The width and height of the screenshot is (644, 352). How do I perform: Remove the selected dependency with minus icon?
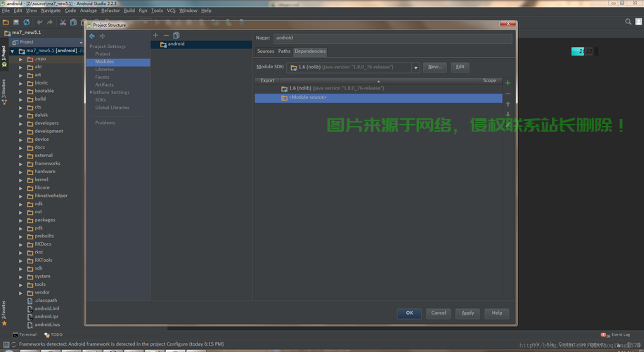click(x=508, y=94)
